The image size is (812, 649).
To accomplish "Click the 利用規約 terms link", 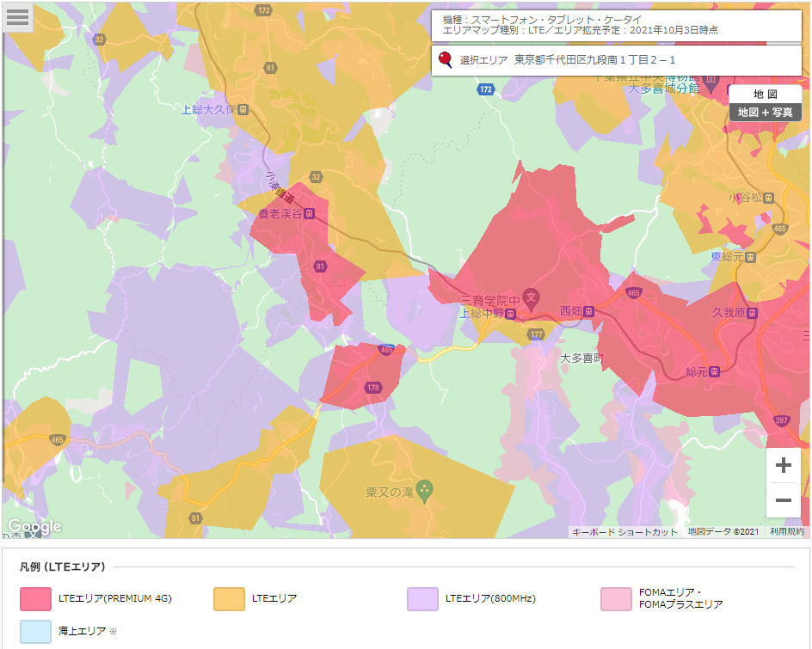I will pos(786,532).
